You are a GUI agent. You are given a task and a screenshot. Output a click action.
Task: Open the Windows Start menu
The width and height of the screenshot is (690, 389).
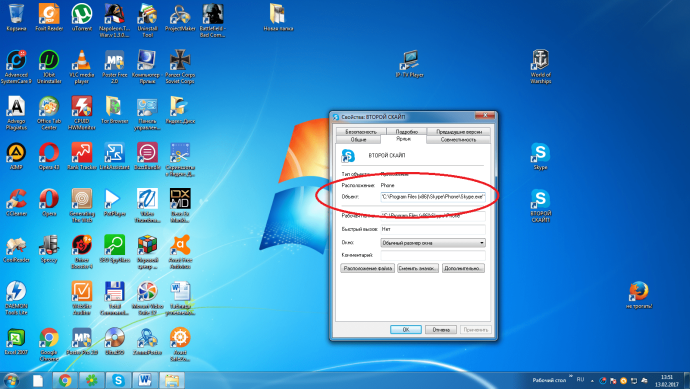[11, 380]
